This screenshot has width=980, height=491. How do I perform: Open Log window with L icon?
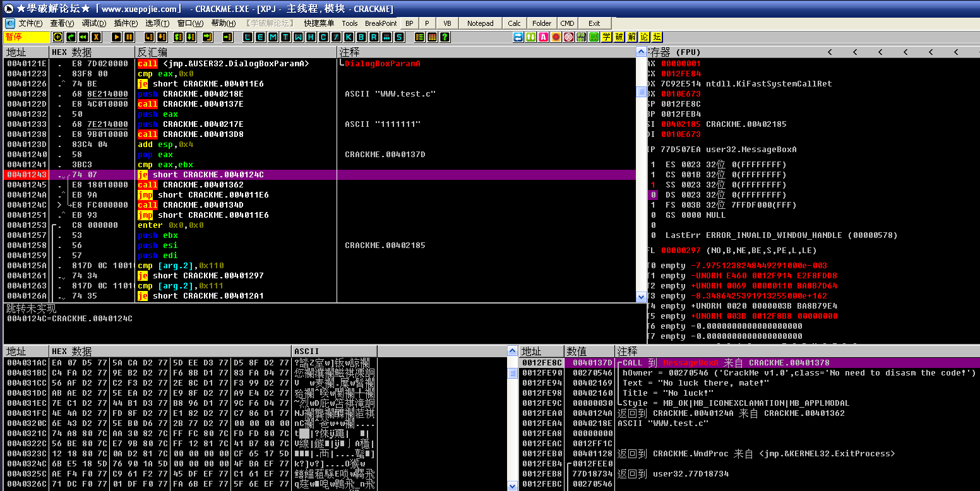tap(247, 37)
